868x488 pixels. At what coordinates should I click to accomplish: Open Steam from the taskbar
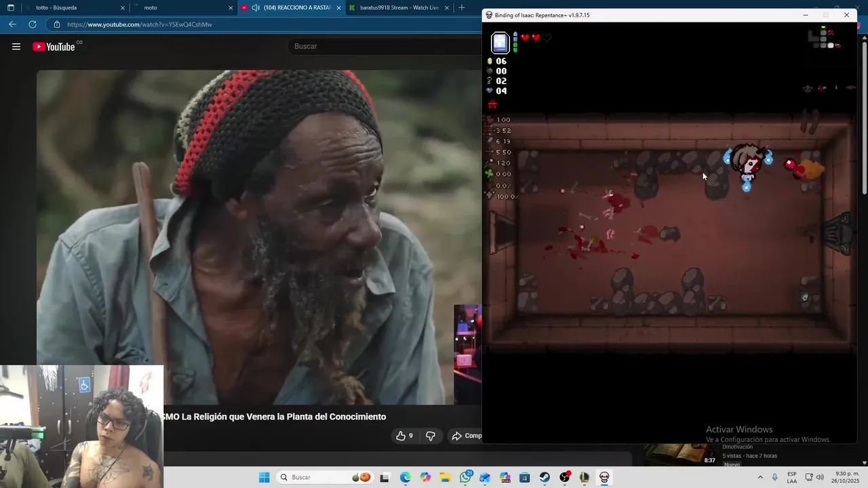point(545,477)
